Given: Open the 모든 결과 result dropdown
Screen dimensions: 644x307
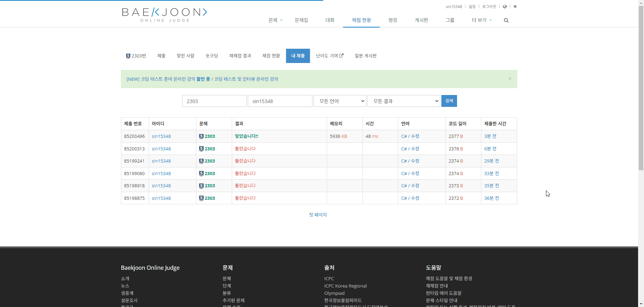Looking at the screenshot, I should click(404, 101).
